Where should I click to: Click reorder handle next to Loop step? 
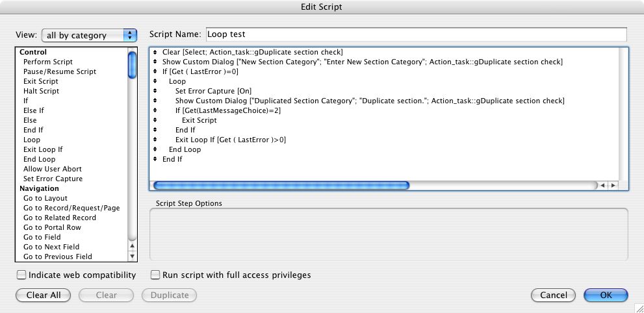(155, 81)
